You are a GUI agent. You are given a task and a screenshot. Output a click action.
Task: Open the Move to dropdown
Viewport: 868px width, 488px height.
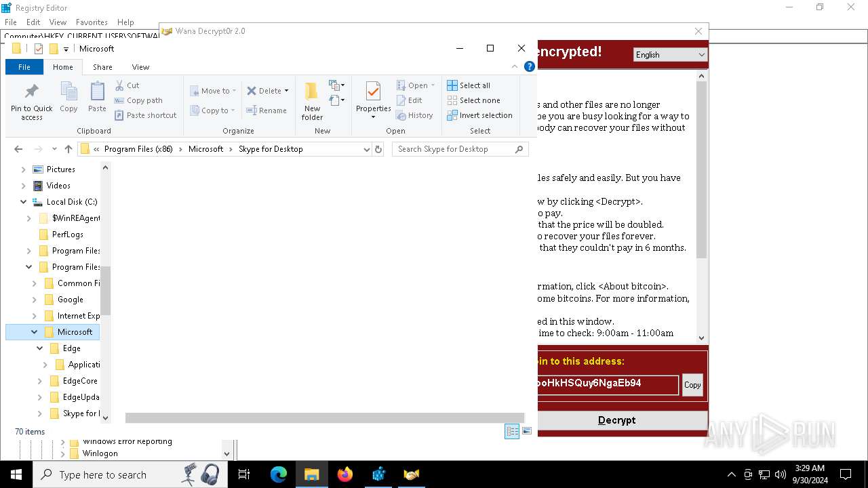pyautogui.click(x=213, y=91)
